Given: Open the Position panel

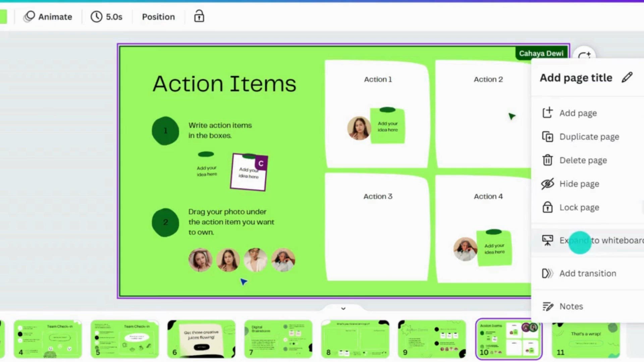Looking at the screenshot, I should click(x=158, y=17).
